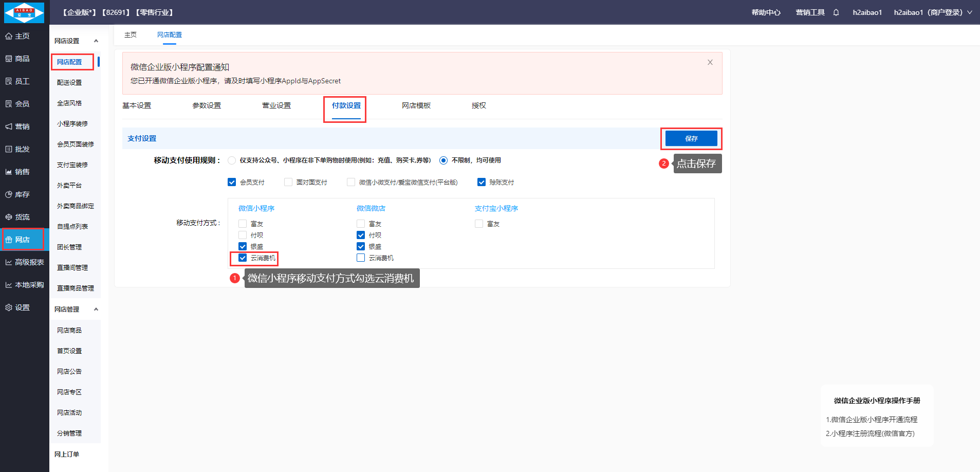Switch to the 基本设置 tab

point(137,105)
